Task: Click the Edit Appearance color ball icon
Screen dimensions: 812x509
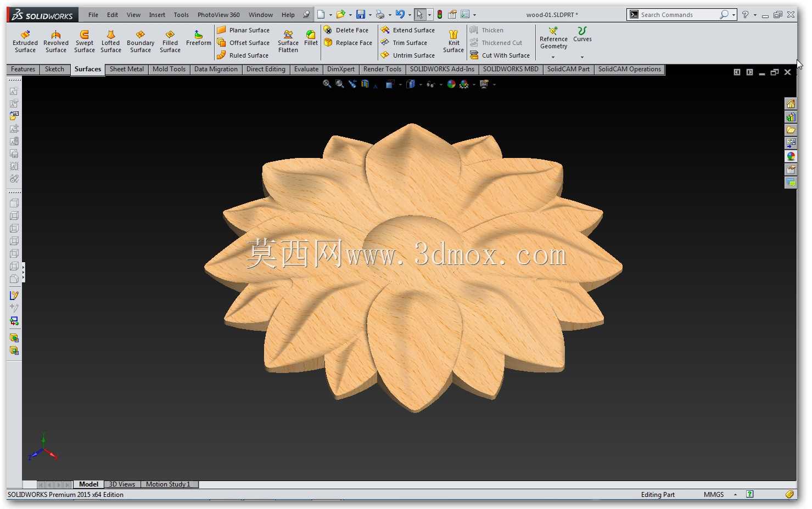Action: pos(451,84)
